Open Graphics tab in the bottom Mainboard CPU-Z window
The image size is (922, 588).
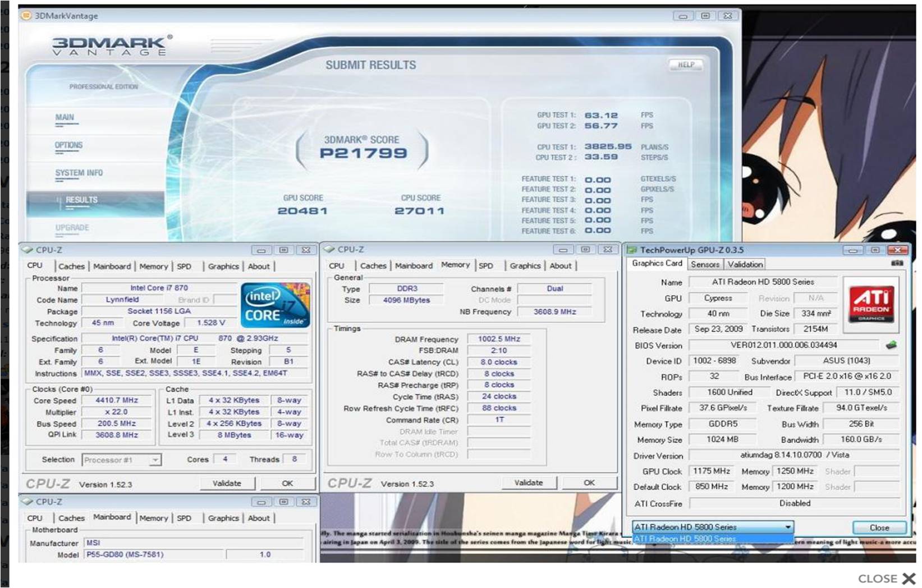tap(223, 518)
